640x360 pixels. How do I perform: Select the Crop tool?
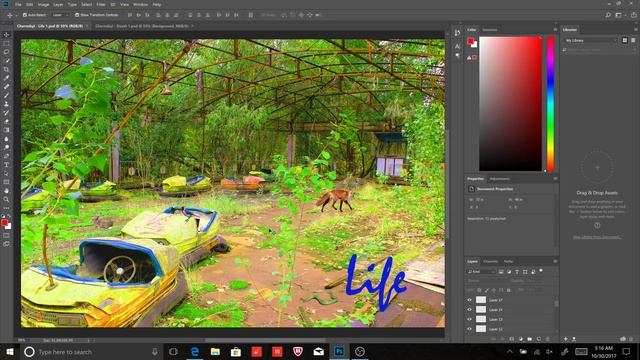coord(6,69)
